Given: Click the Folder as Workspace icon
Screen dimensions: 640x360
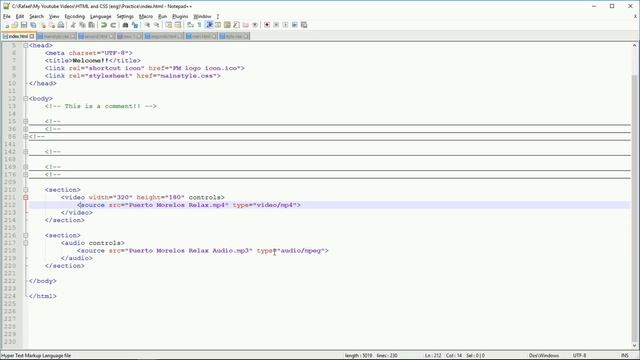Looking at the screenshot, I should pos(245,25).
